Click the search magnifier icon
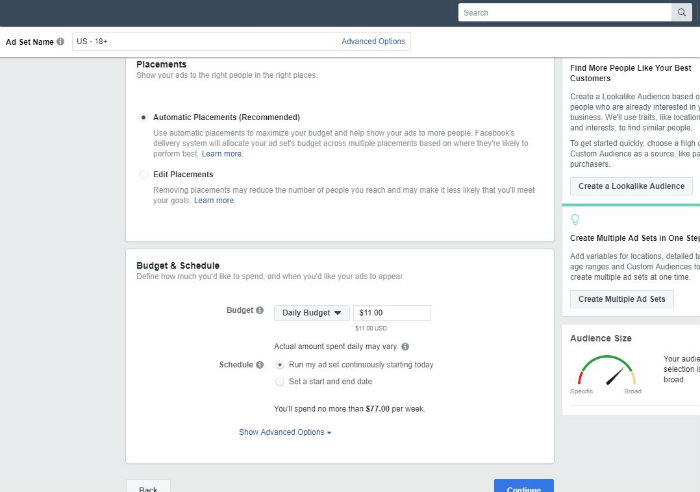This screenshot has height=492, width=700. (x=683, y=12)
